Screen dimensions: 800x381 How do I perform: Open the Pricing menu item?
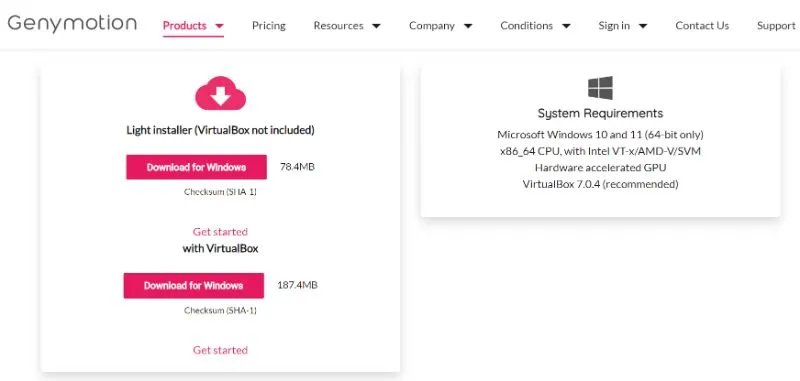click(x=268, y=26)
